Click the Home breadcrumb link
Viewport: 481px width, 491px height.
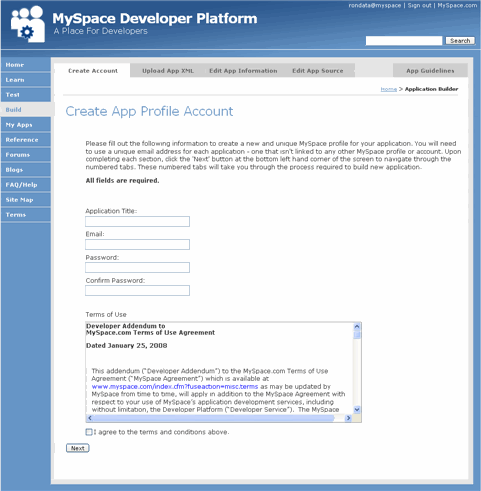[389, 89]
